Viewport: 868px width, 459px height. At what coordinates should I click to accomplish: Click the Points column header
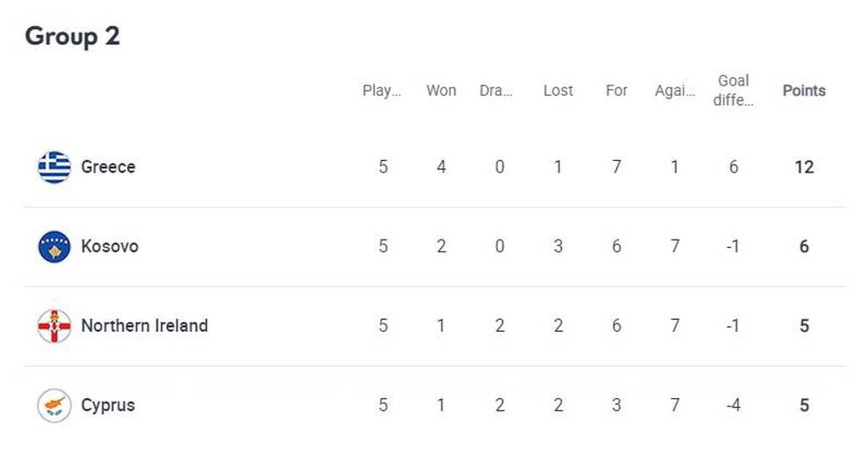[x=804, y=91]
